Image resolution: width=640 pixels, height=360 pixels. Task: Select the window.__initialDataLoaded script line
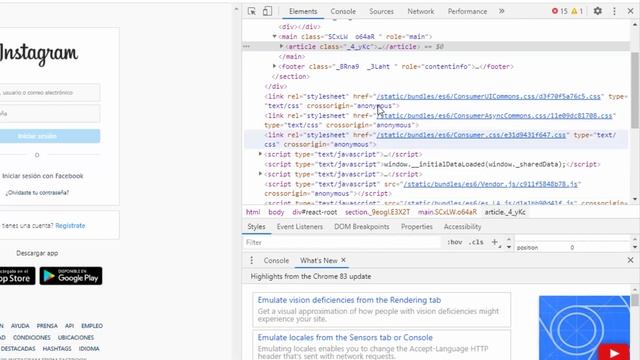point(433,164)
